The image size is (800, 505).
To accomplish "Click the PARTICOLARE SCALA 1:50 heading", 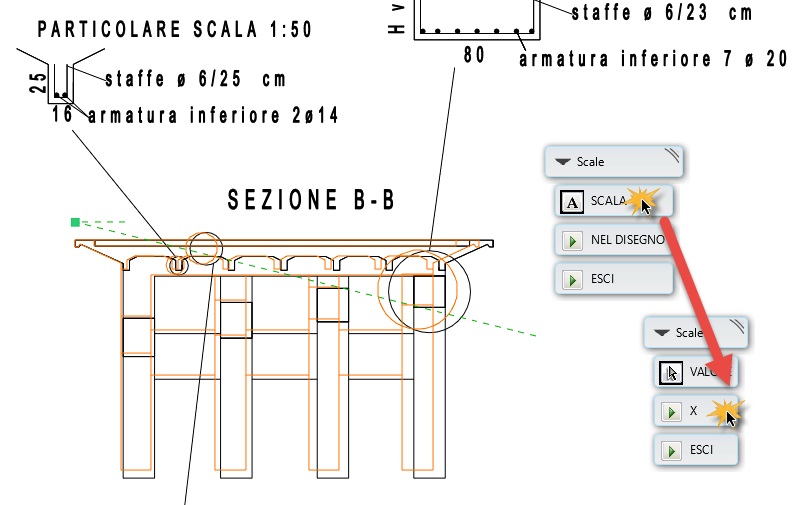I will point(174,29).
